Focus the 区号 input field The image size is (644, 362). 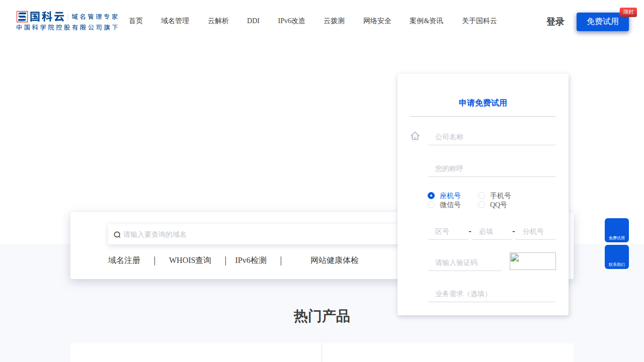pyautogui.click(x=448, y=231)
